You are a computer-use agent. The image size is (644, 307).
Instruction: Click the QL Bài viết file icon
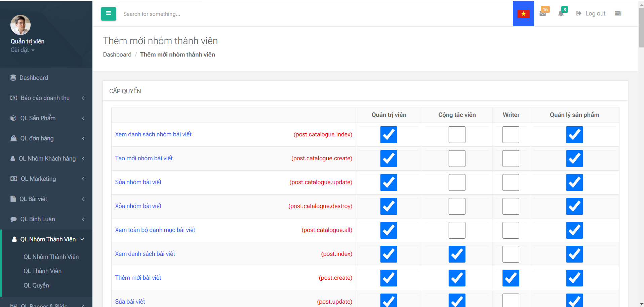coord(13,199)
